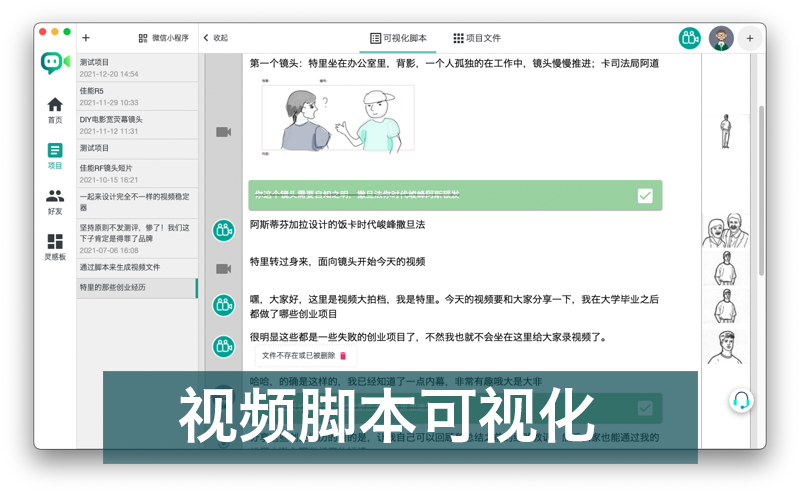Image resolution: width=800 pixels, height=494 pixels.
Task: Delete the missing file via red trash icon
Action: (343, 356)
